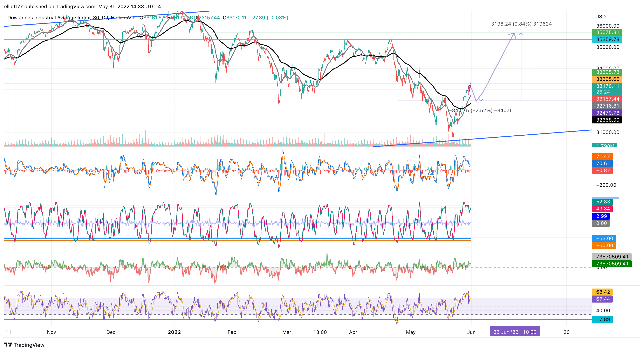Click the open value O33161.67
This screenshot has height=352, width=644.
pos(152,18)
